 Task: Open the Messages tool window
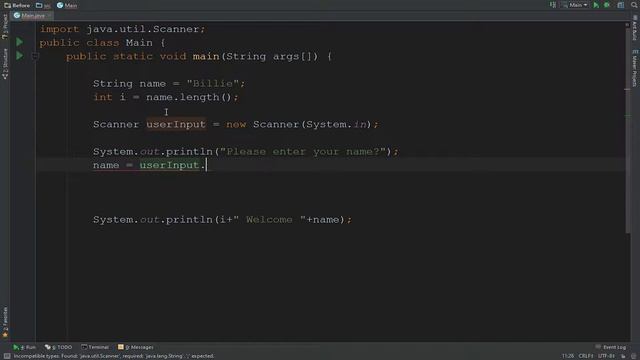click(136, 347)
